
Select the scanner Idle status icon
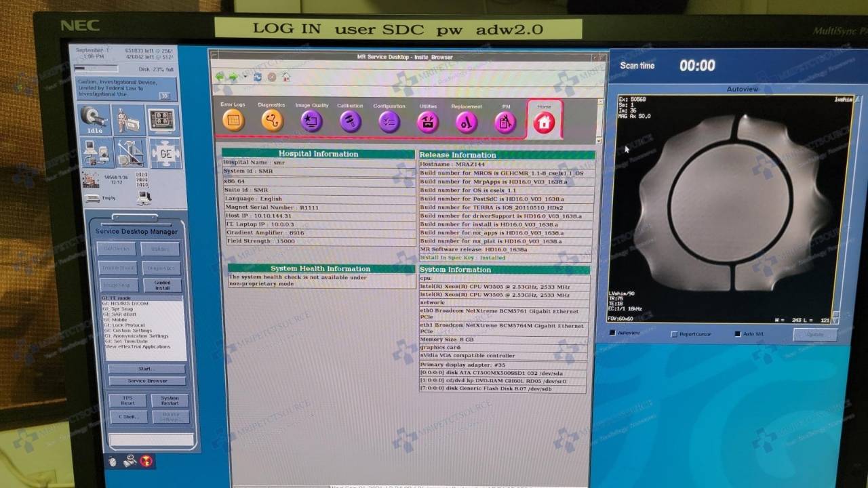94,120
